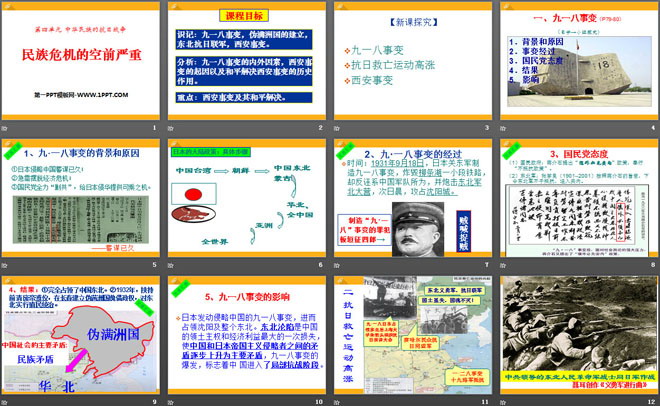Click slide number 2 label
The width and height of the screenshot is (660, 406).
click(320, 128)
